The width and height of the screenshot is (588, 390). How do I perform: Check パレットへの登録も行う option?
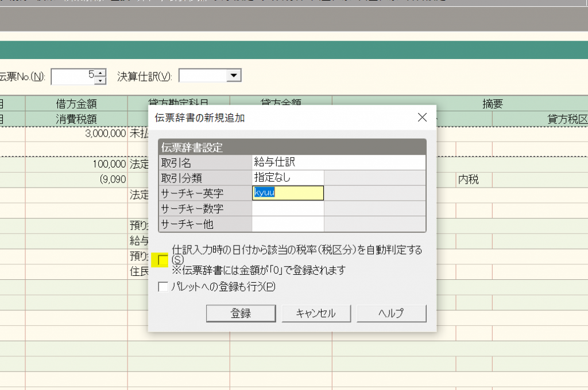[163, 287]
